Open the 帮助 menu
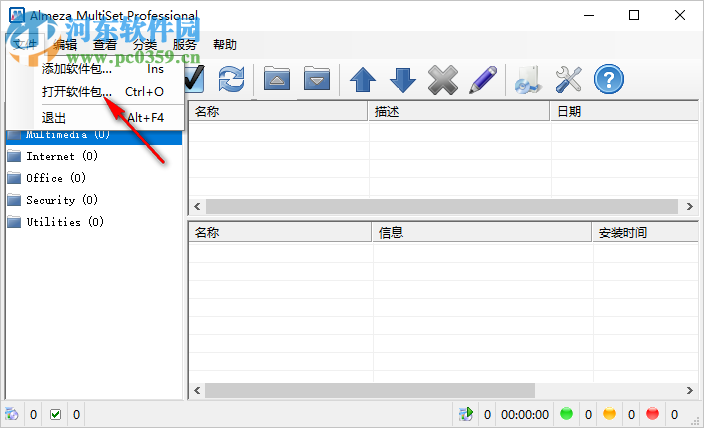 click(224, 44)
